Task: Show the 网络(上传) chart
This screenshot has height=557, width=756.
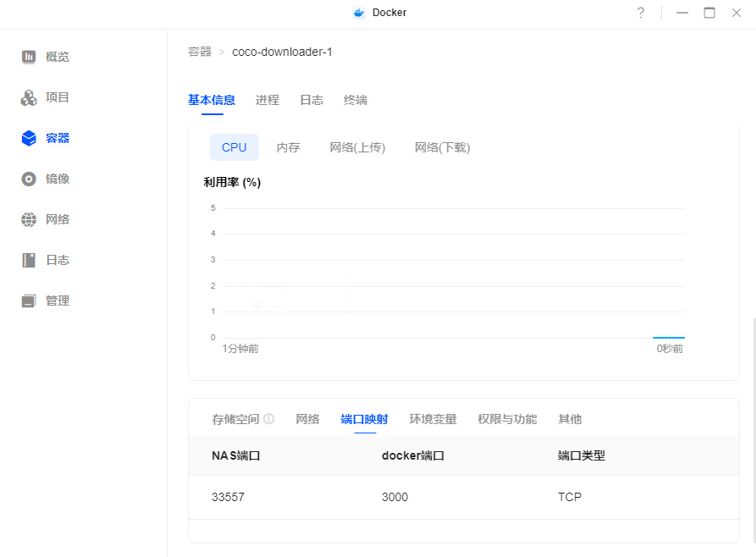Action: tap(357, 147)
